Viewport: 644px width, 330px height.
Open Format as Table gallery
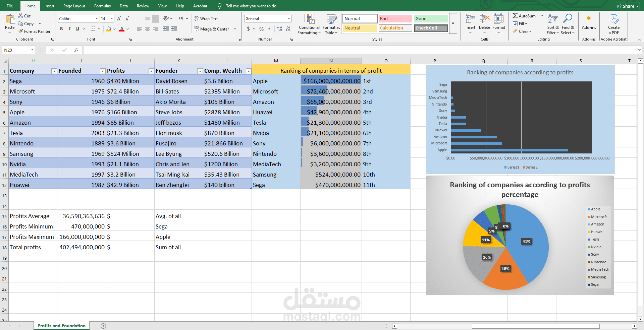pos(331,24)
